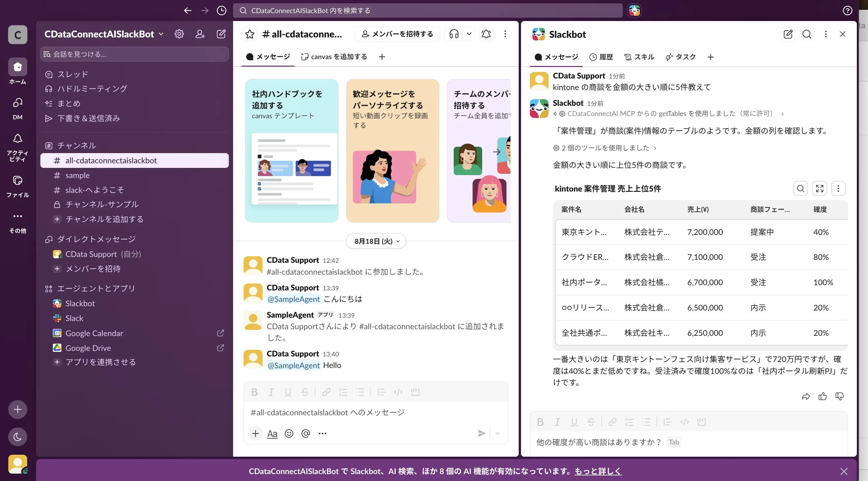Open Slackbot panel more options
868x481 pixels.
pyautogui.click(x=826, y=34)
